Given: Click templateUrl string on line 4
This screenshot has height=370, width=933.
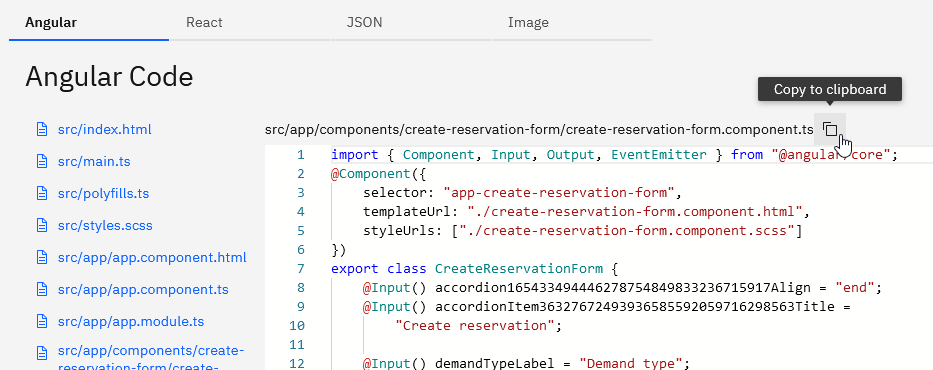Looking at the screenshot, I should pyautogui.click(x=635, y=211).
